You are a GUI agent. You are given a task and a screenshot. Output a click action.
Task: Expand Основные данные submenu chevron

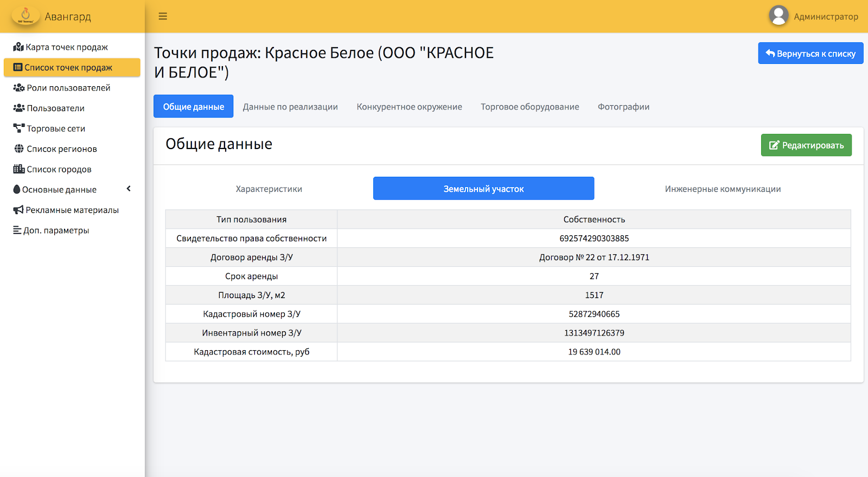[x=129, y=189]
